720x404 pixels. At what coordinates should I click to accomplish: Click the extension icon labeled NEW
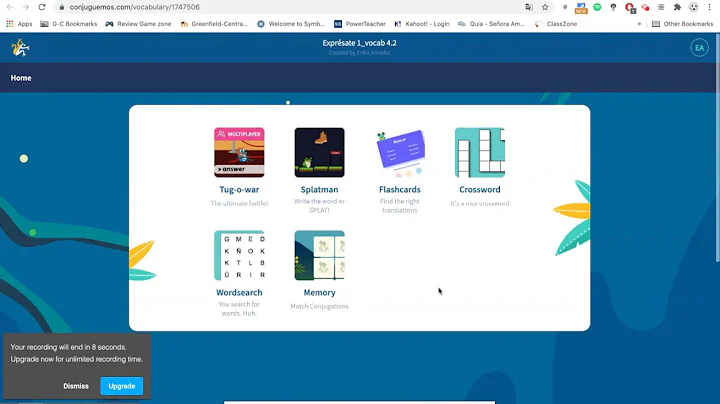581,7
